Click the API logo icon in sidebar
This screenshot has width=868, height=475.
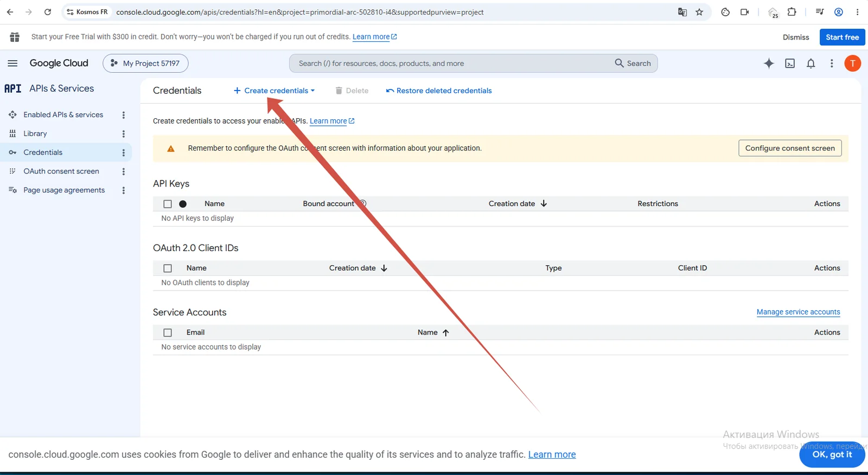pos(13,88)
